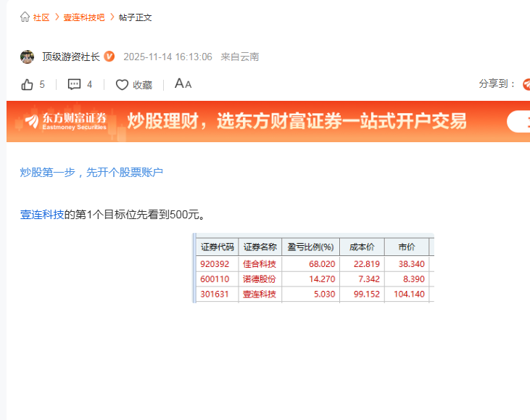Click the post timestamp 2025-11-14 16:13:06
Screen dimensions: 530x420
pyautogui.click(x=167, y=57)
